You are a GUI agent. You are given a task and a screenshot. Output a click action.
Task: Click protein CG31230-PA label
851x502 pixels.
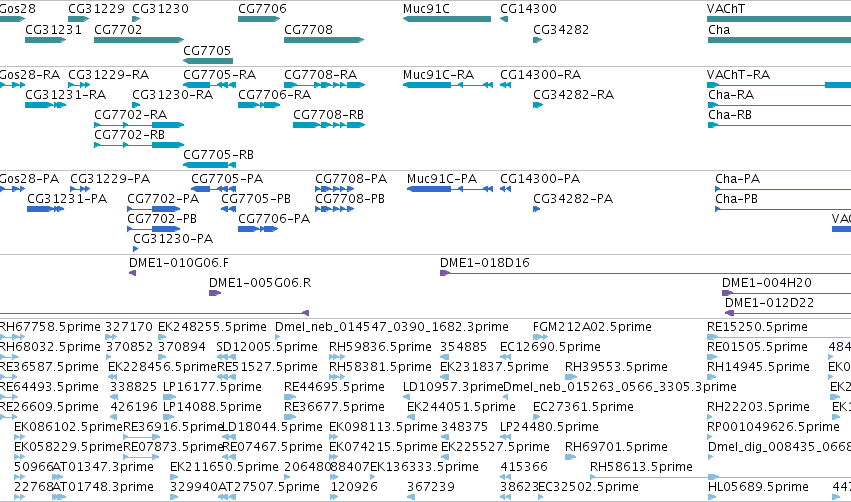pyautogui.click(x=173, y=239)
